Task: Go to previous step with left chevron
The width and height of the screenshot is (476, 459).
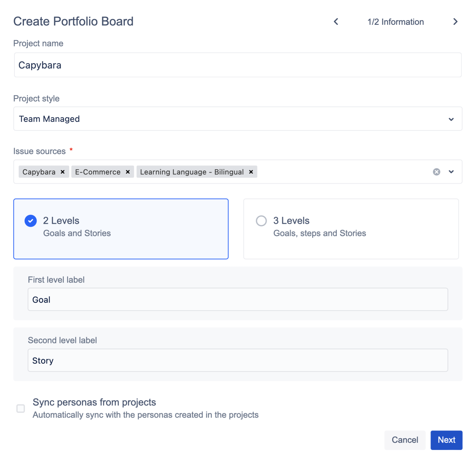Action: (x=336, y=22)
